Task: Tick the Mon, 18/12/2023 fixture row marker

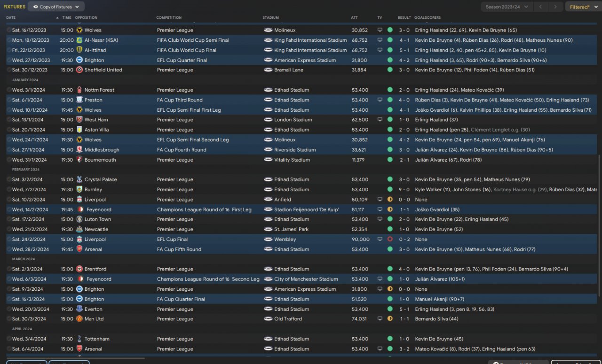Action: (9, 40)
